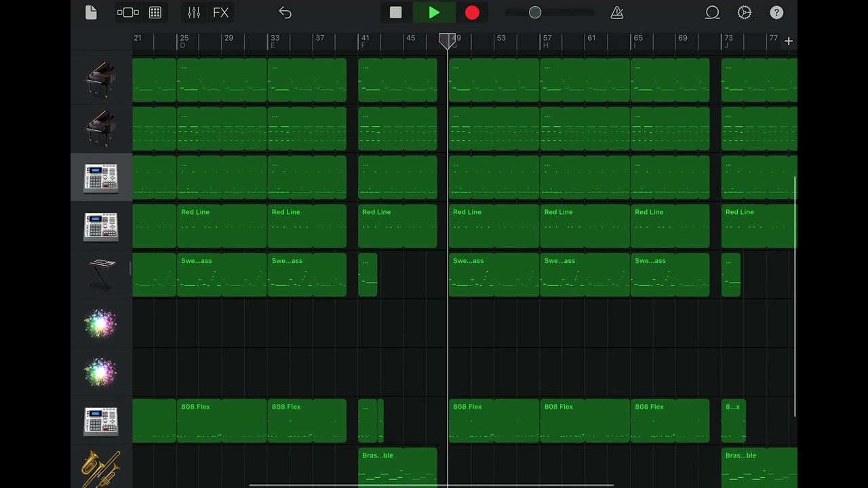Jump to bar 33 on the ruler
Screen dimensions: 868x488
click(275, 38)
